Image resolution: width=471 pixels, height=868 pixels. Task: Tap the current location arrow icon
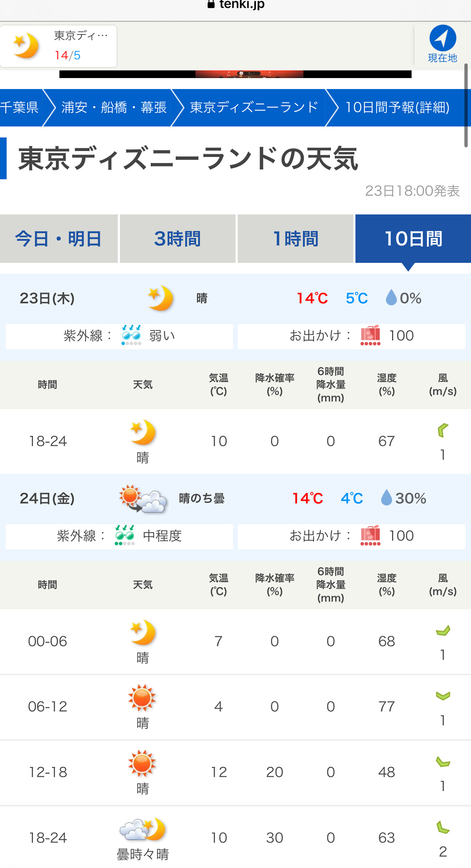pos(443,38)
